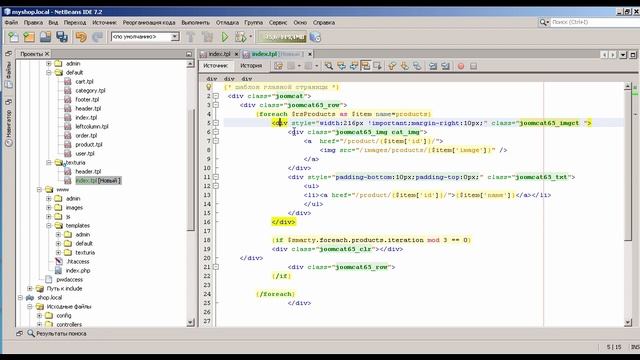The width and height of the screenshot is (640, 360).
Task: Expand the js folder under www
Action: point(49,216)
